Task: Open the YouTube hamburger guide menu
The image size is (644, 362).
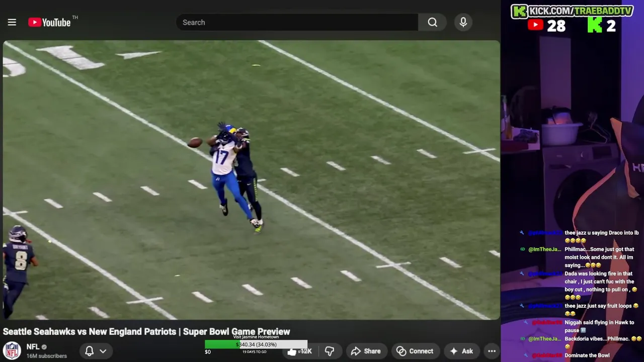Action: coord(12,22)
